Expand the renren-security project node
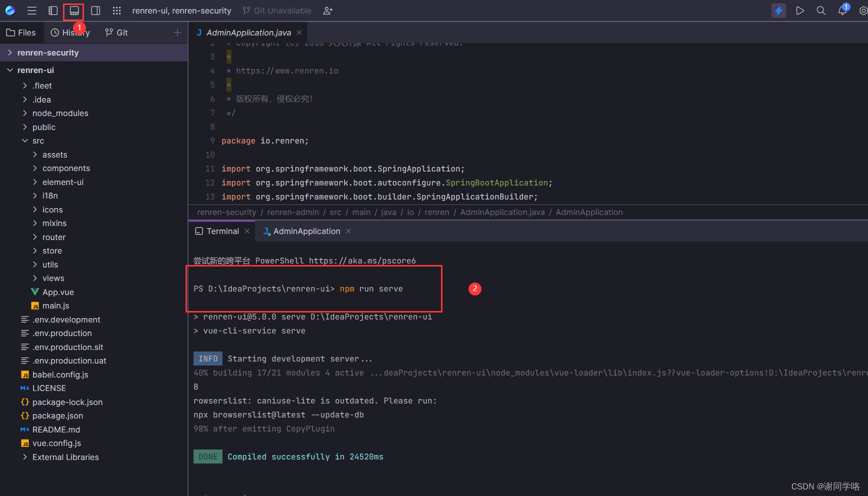Viewport: 868px width, 496px height. [9, 52]
